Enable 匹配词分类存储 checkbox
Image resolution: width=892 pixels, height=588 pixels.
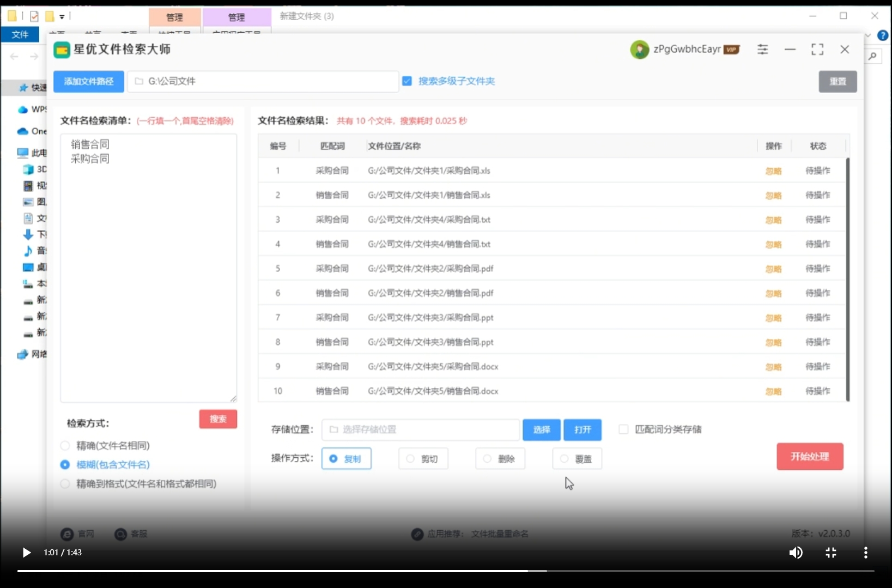(623, 429)
